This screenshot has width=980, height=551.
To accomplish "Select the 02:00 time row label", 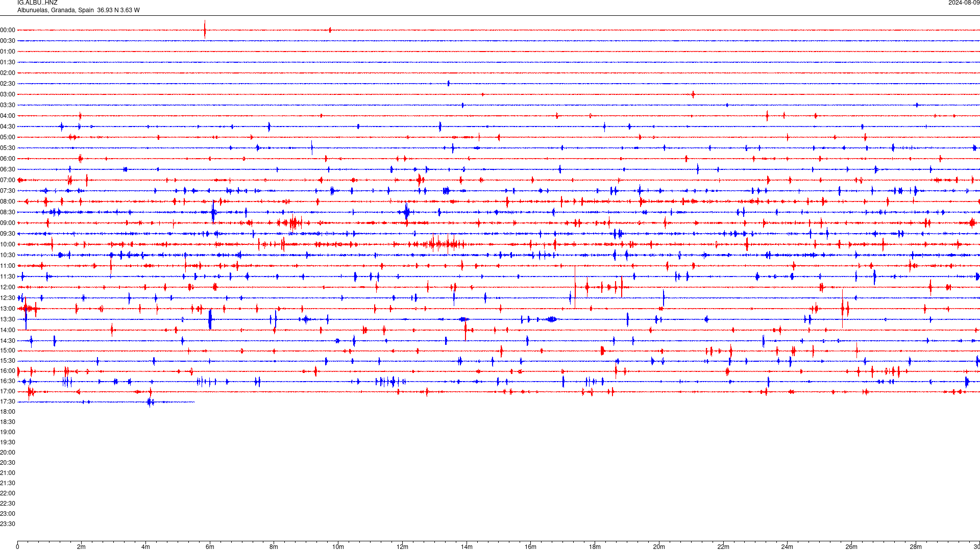I will 8,73.
